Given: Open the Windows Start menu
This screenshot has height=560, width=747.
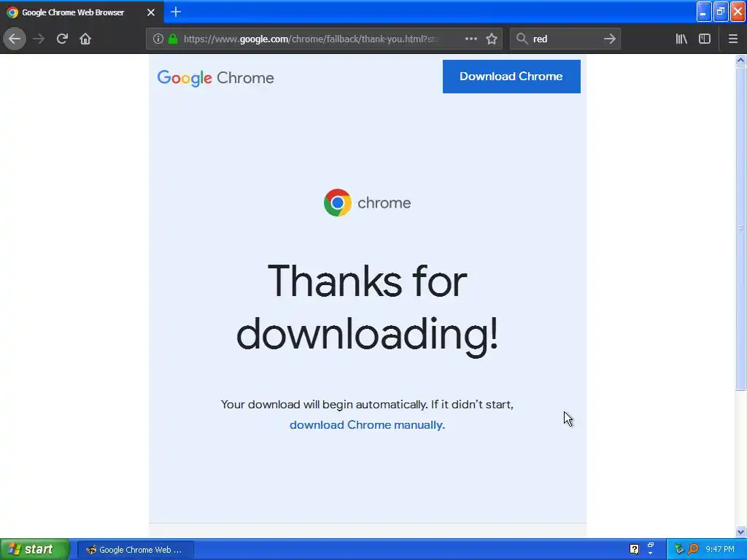Looking at the screenshot, I should tap(35, 549).
